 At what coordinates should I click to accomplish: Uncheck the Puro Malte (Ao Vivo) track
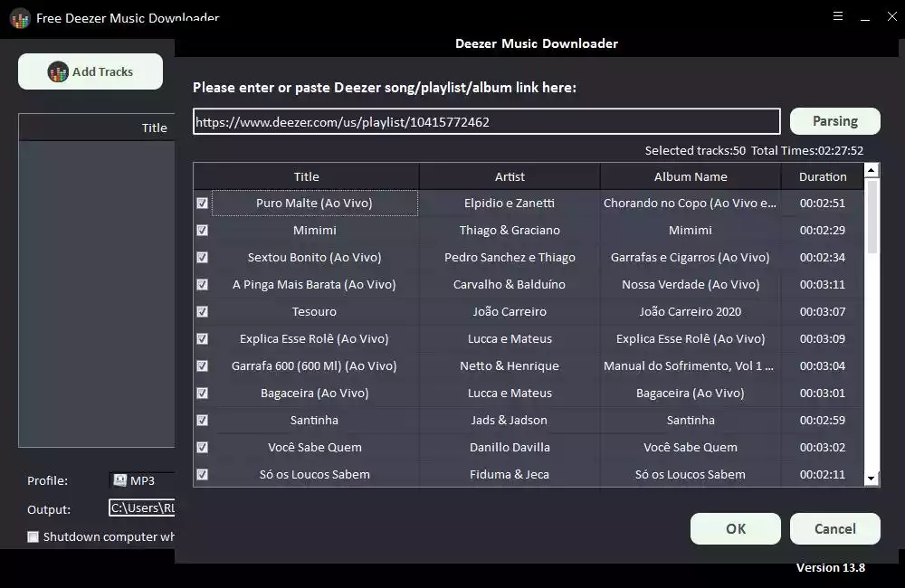point(202,204)
